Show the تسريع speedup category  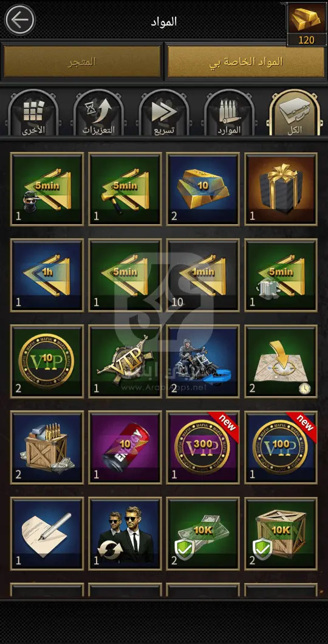click(x=164, y=114)
